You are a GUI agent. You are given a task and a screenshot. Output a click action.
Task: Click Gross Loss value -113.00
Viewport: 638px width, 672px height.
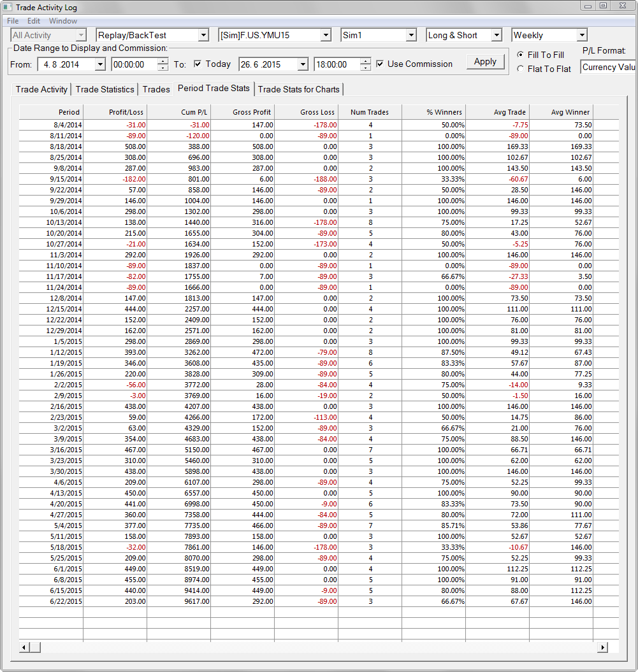(306, 417)
